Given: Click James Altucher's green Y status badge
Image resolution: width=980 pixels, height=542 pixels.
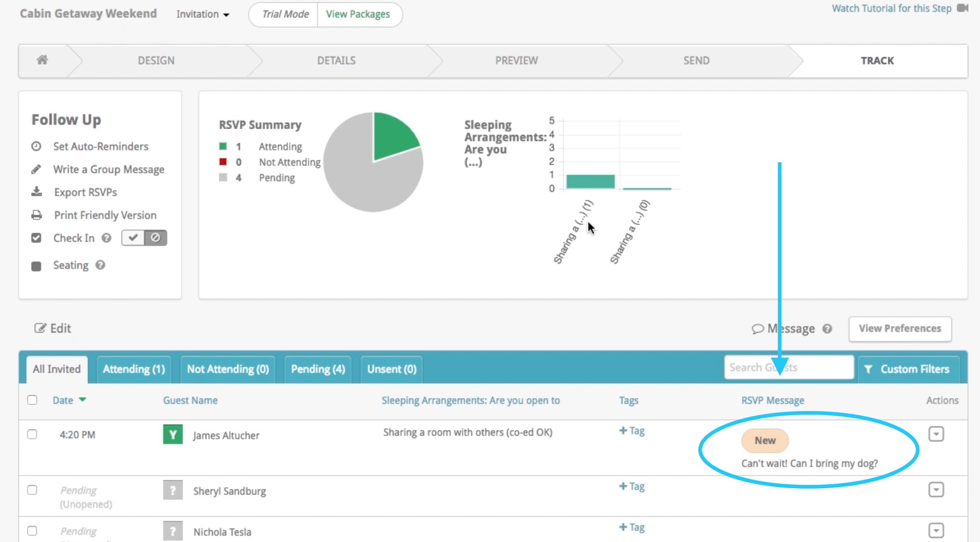Looking at the screenshot, I should [x=173, y=434].
